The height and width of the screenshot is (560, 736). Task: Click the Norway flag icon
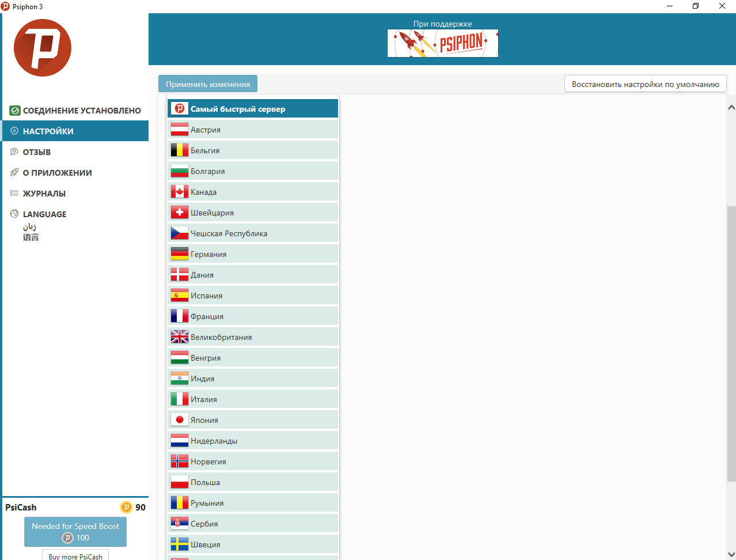pos(180,461)
